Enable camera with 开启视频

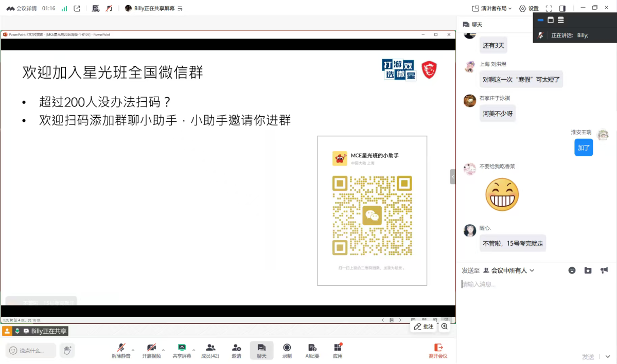[x=152, y=351]
